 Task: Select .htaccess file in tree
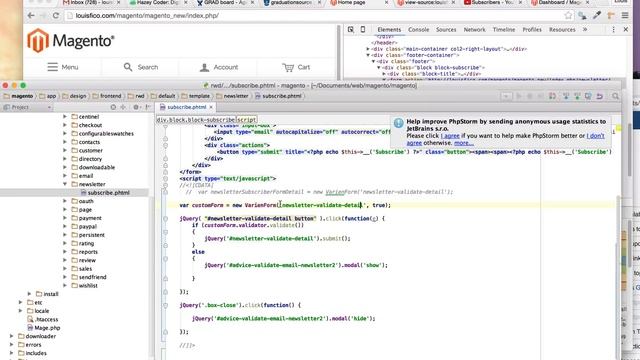pos(43,320)
